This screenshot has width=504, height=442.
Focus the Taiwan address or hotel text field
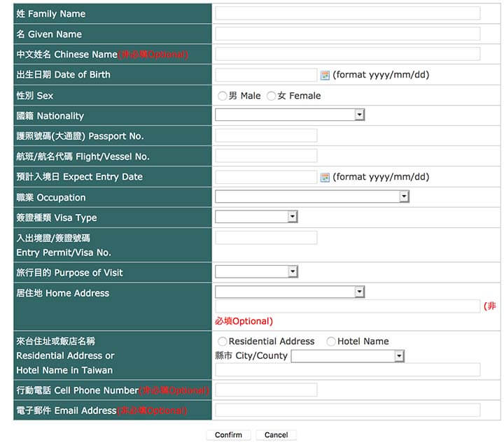click(x=348, y=370)
